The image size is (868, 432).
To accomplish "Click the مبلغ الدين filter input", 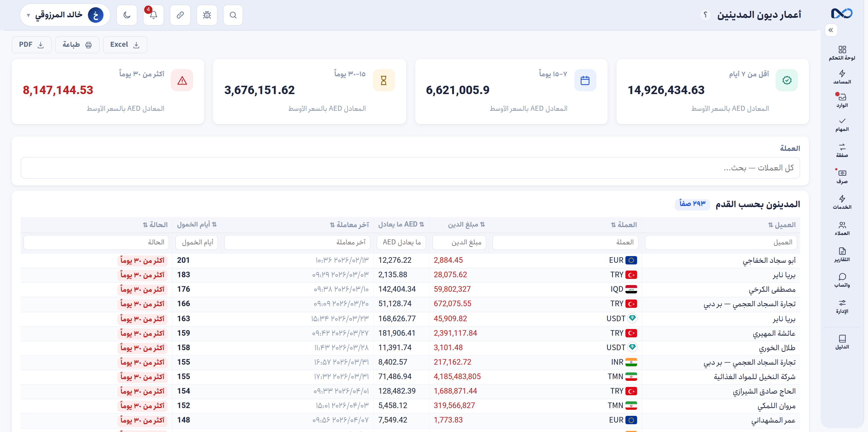I will click(x=459, y=242).
